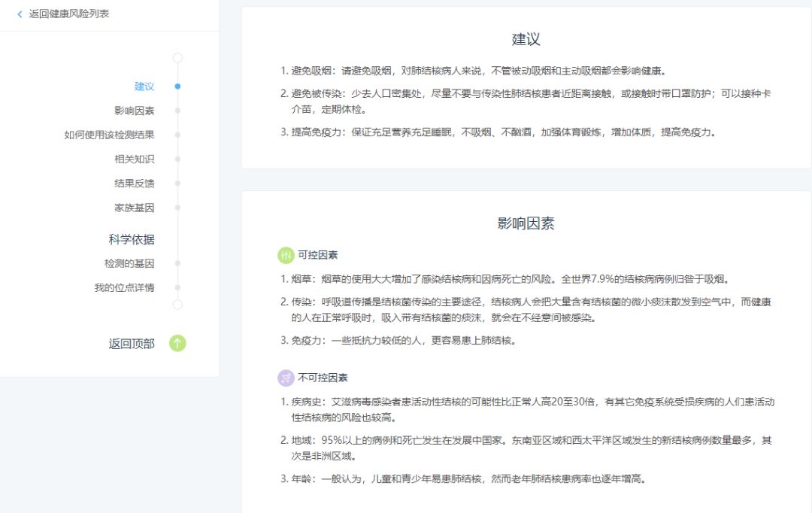The image size is (812, 513).
Task: Click the 烟草 controllable factor line
Action: 505,279
